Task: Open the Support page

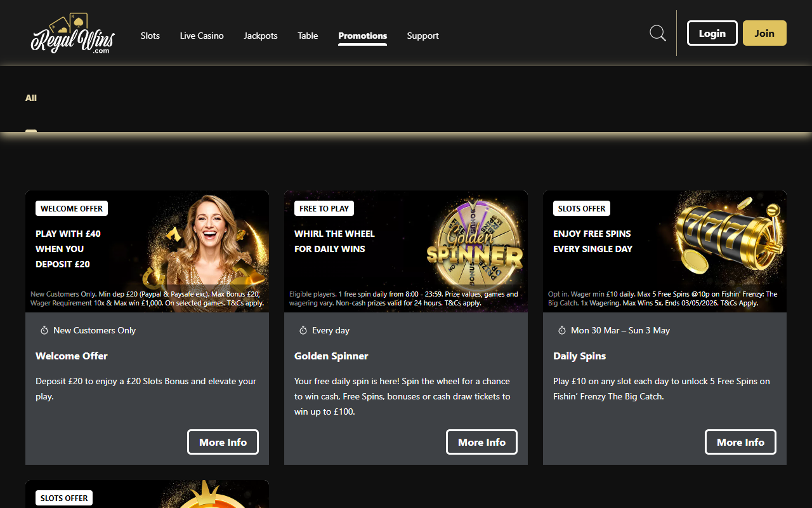Action: pos(423,36)
